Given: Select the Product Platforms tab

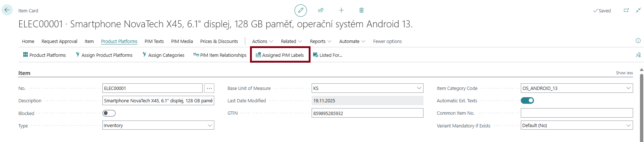Looking at the screenshot, I should (119, 41).
